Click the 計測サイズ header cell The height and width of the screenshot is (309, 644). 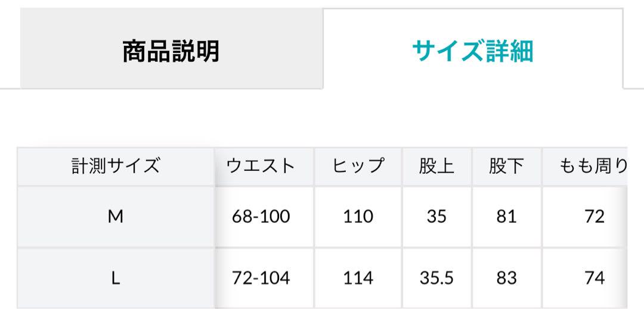pos(116,167)
